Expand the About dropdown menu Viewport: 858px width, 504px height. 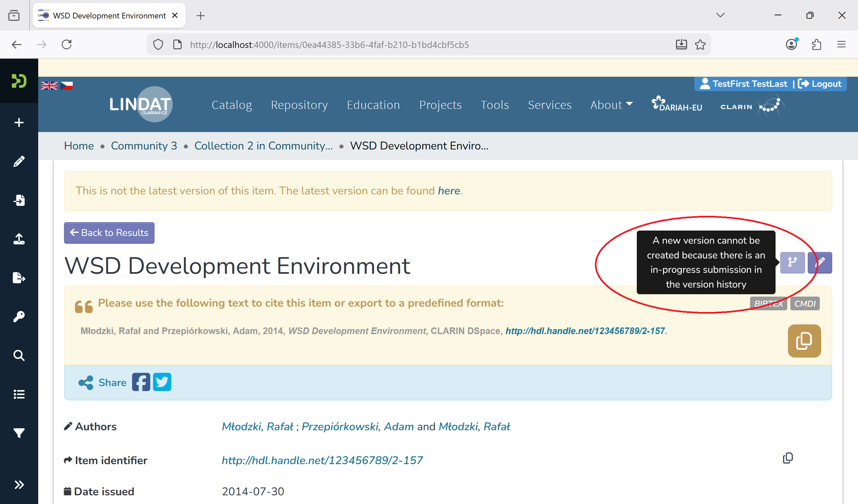pyautogui.click(x=612, y=105)
